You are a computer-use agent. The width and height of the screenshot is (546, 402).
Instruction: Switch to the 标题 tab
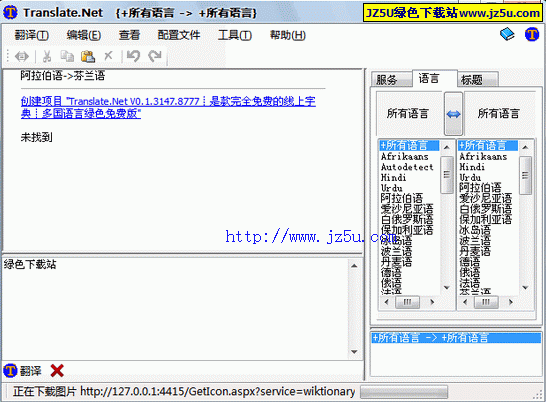[477, 79]
